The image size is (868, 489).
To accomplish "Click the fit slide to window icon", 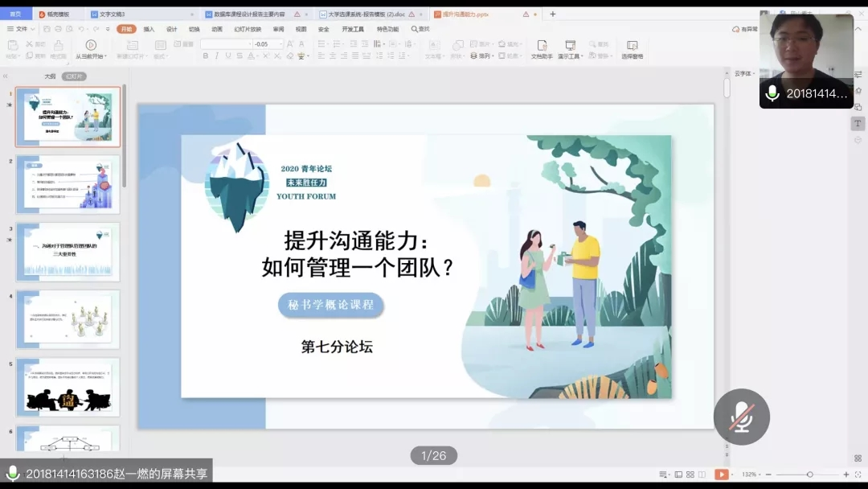I will point(858,475).
